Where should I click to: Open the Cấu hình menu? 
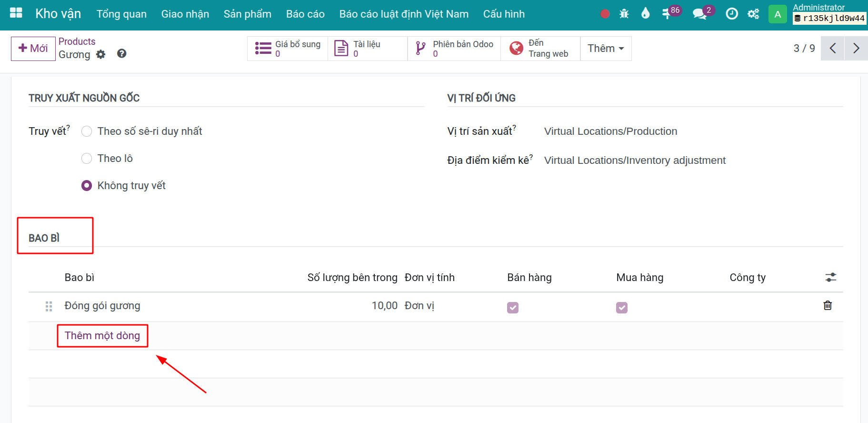504,14
